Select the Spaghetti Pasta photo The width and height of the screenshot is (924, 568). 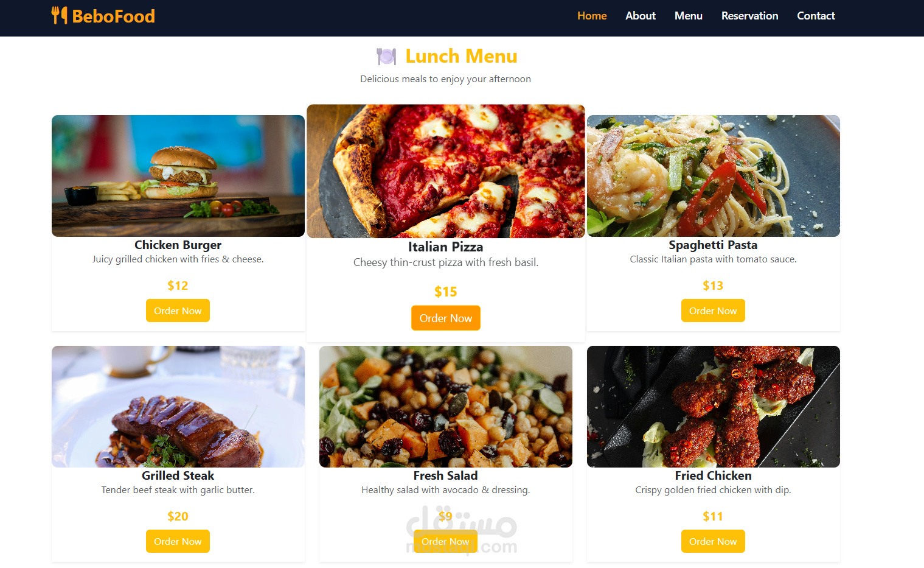point(714,176)
